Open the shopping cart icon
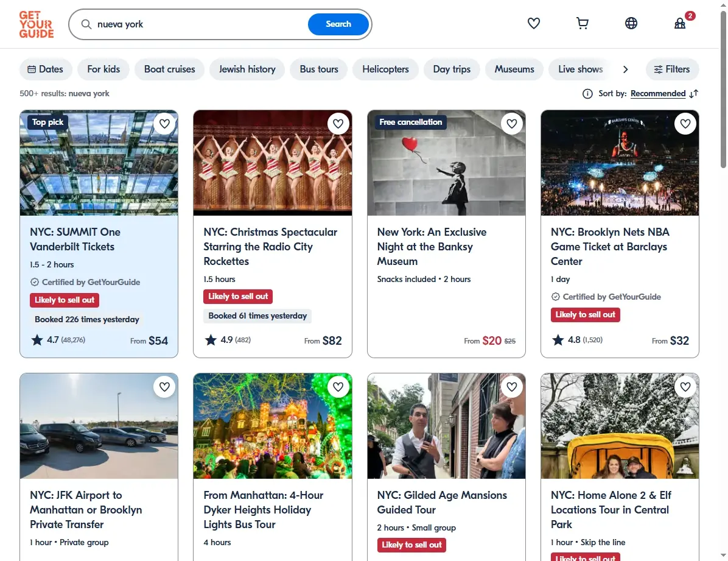The width and height of the screenshot is (728, 561). (582, 23)
